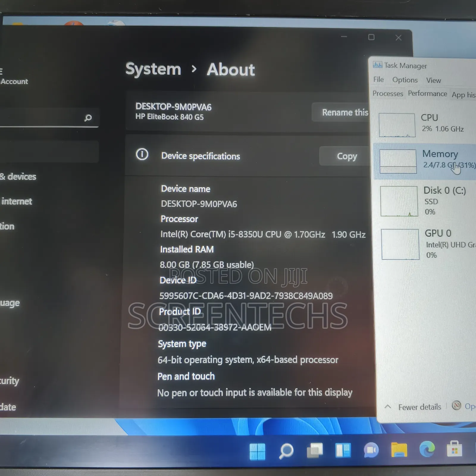Click the Device ID value 5995607C-CDA6...
Screen dimensions: 476x476
246,296
